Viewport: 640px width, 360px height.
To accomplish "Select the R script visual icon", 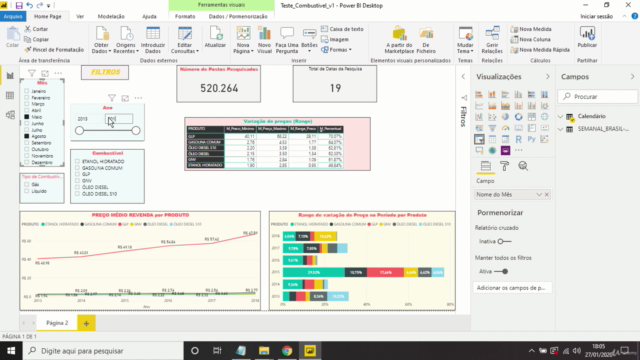I will click(x=518, y=139).
